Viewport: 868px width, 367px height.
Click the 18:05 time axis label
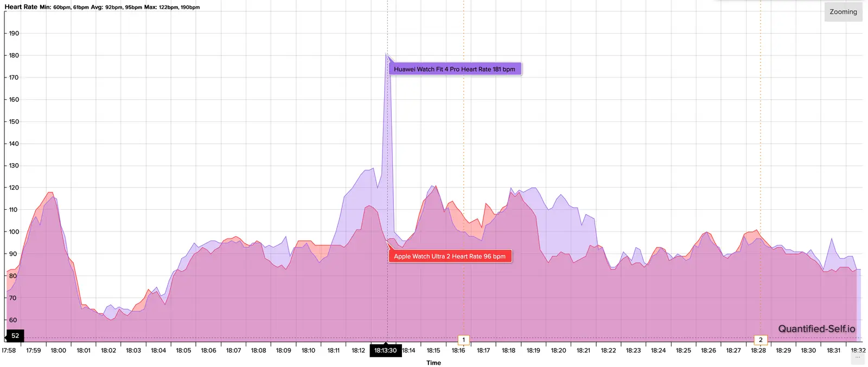click(x=183, y=350)
